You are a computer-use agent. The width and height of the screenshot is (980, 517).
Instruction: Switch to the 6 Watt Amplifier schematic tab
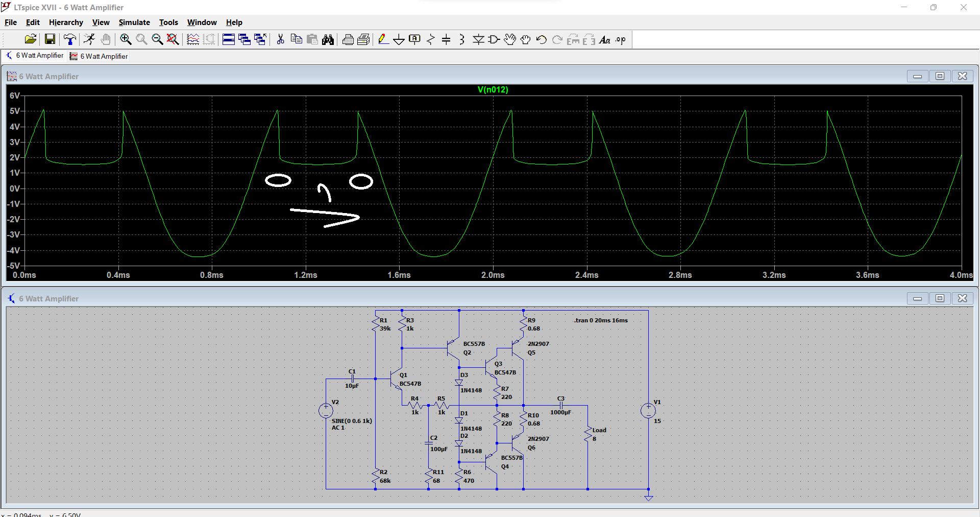[35, 56]
